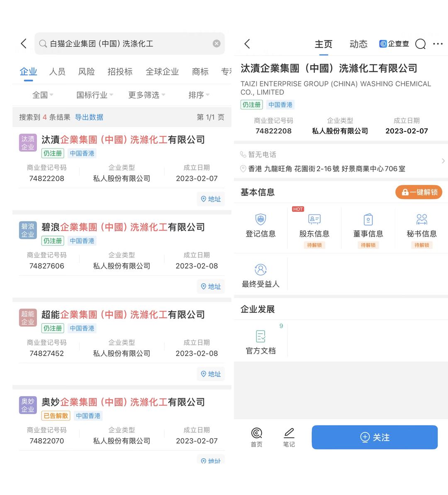Screen dimensions: 448x495
Task: Open 官方文档 official documents icon
Action: pos(261,337)
